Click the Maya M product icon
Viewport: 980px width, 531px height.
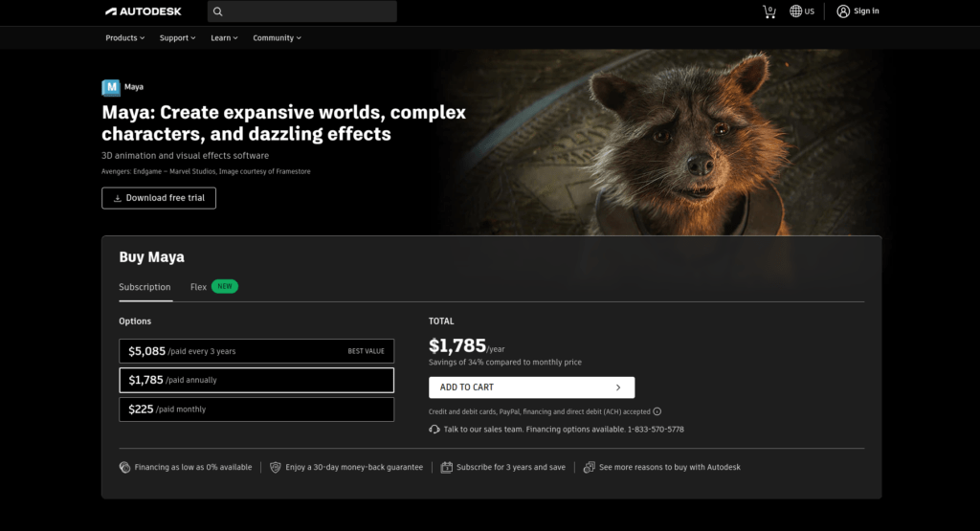pyautogui.click(x=111, y=87)
